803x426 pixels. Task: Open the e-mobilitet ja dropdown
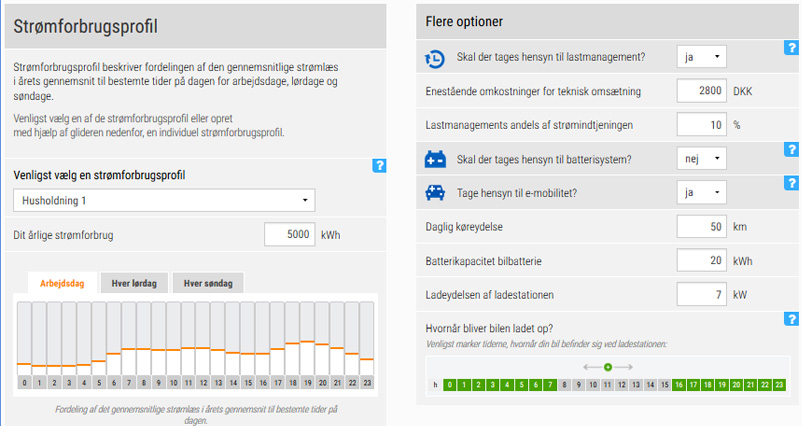(702, 193)
